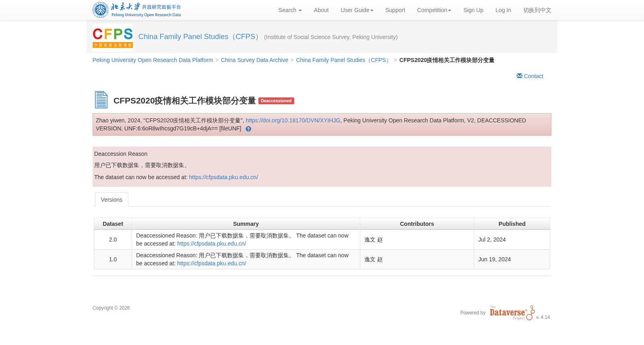Click contributor 逸文 赵 in version 1.0 row
Image resolution: width=644 pixels, height=345 pixels.
point(374,259)
